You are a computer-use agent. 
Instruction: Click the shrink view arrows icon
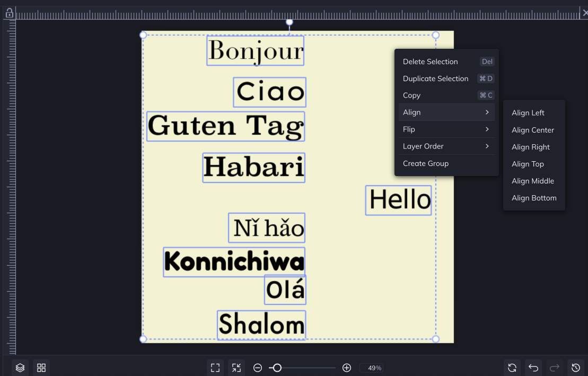pyautogui.click(x=236, y=368)
